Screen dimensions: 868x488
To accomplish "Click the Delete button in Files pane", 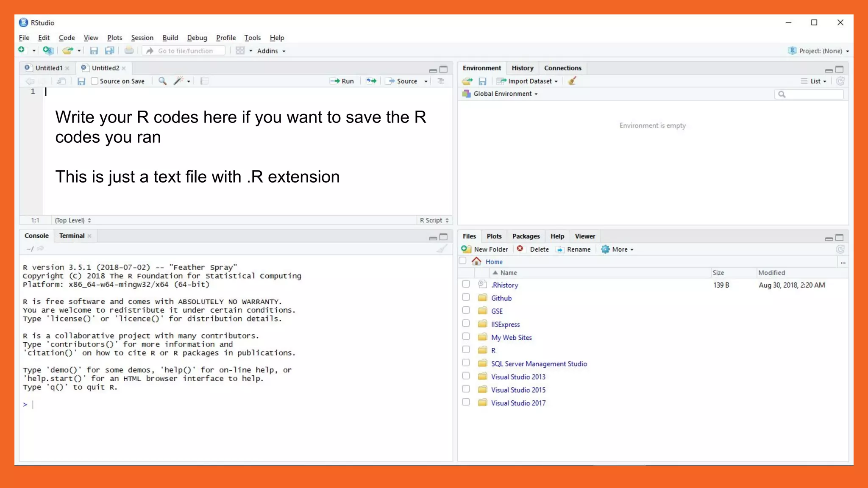I will (533, 250).
